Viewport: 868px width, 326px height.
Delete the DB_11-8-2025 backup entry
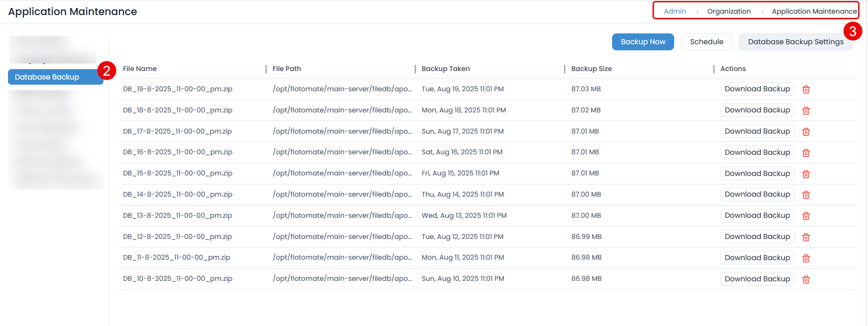point(806,258)
